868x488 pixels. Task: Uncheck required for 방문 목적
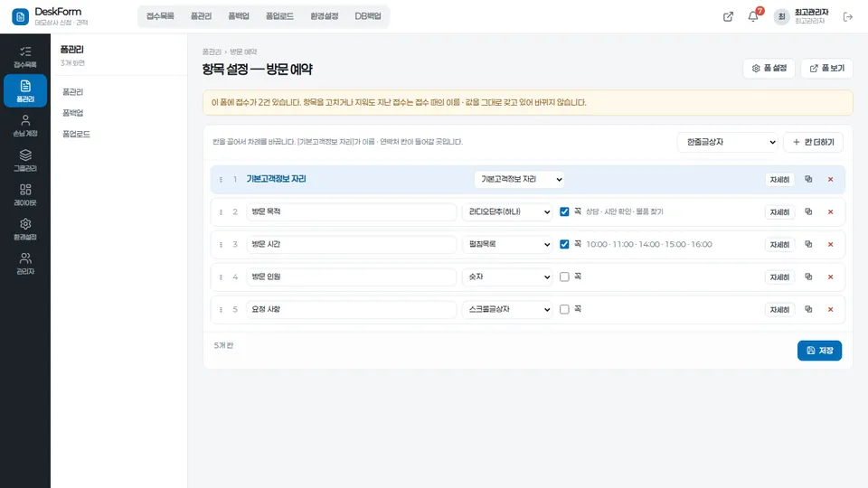[x=564, y=211]
